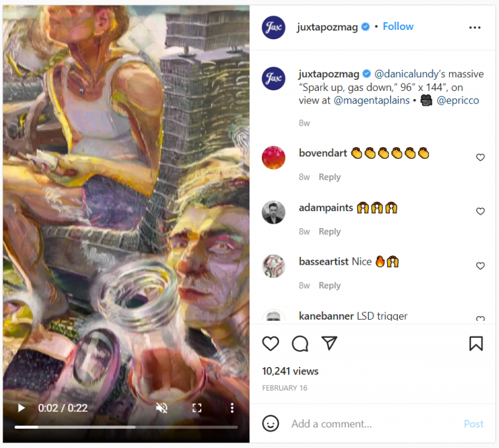Like adampaints' comment via its heart icon
The image size is (499, 448).
pyautogui.click(x=480, y=211)
